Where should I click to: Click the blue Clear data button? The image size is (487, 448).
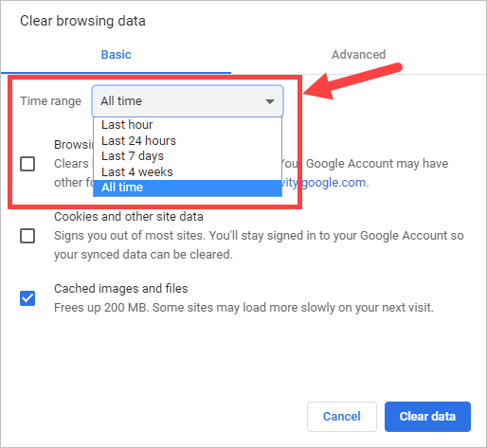point(427,417)
